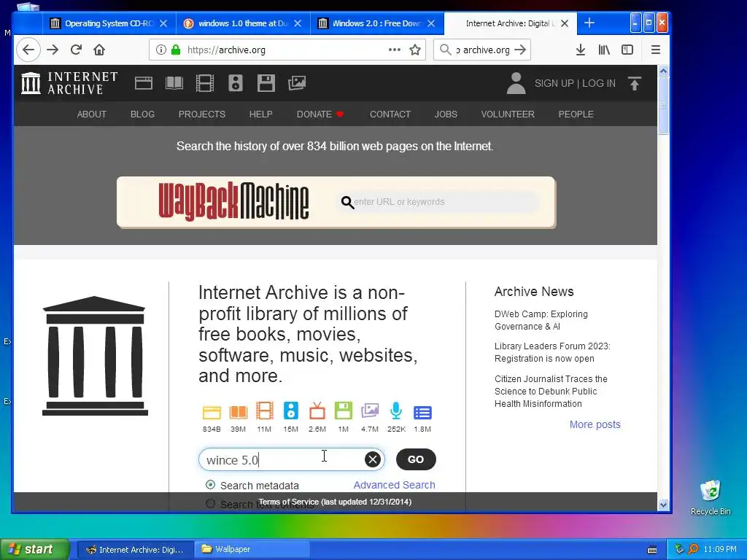The height and width of the screenshot is (560, 747).
Task: Clear the 'wince 5.0' search text
Action: [x=373, y=459]
